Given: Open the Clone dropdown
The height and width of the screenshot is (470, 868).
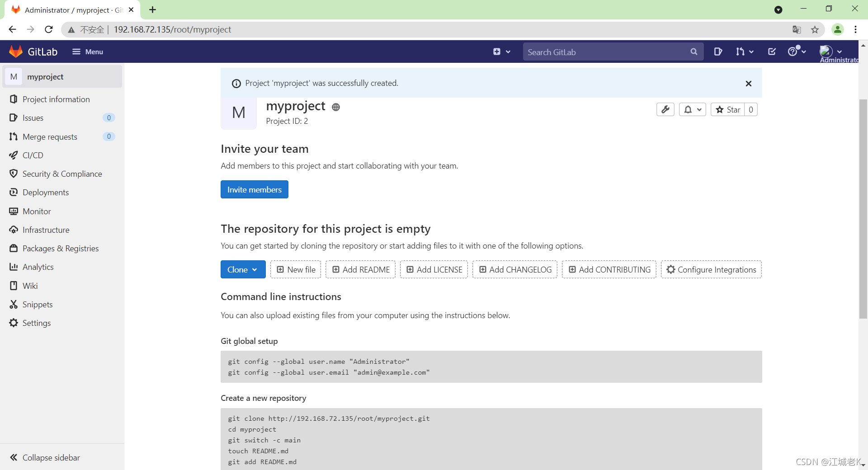Looking at the screenshot, I should (x=243, y=269).
